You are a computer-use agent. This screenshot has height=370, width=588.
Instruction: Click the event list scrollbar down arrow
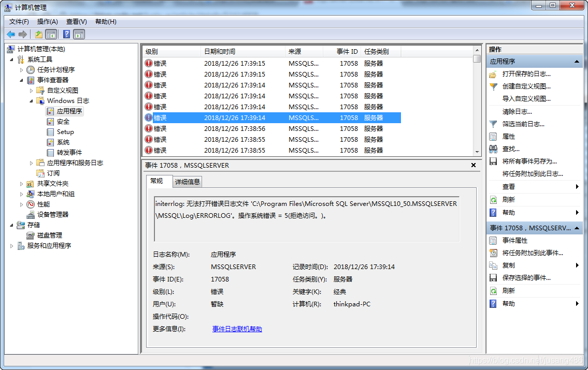click(477, 152)
